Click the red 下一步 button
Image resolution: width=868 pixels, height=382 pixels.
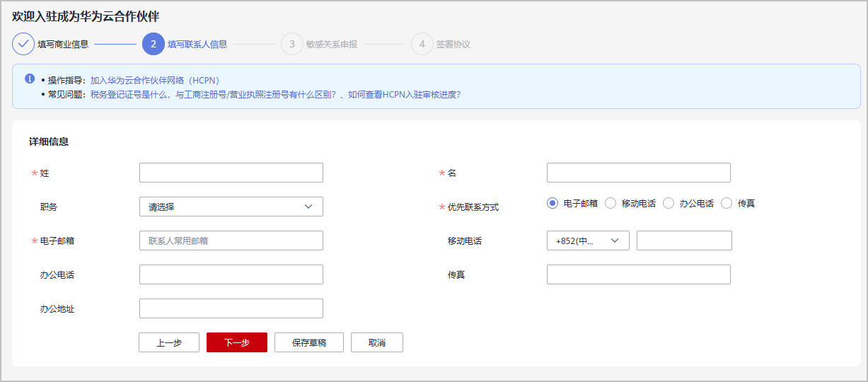click(236, 342)
